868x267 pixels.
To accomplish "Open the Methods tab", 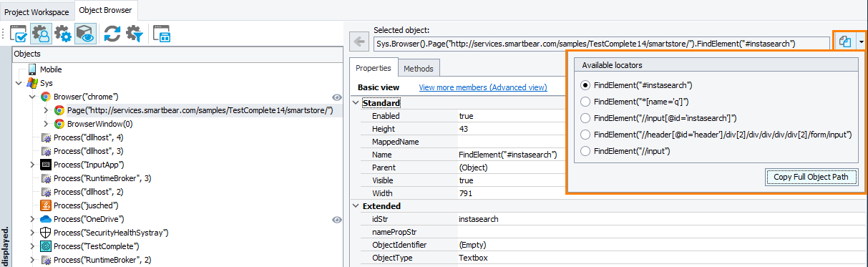I will 419,69.
